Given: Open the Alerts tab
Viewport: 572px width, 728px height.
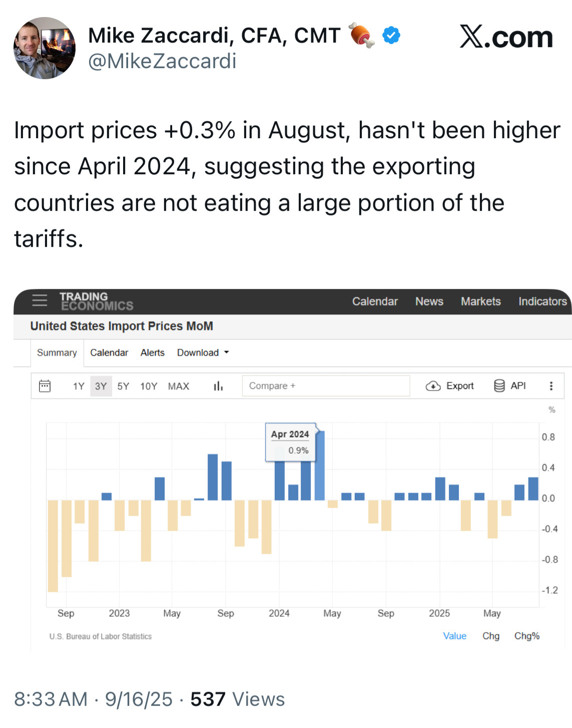Looking at the screenshot, I should pos(153,352).
